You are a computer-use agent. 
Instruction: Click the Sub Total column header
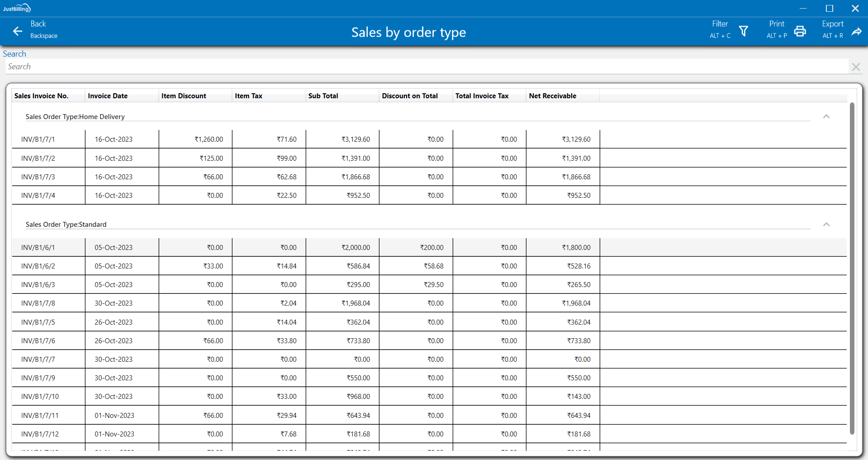pyautogui.click(x=323, y=96)
